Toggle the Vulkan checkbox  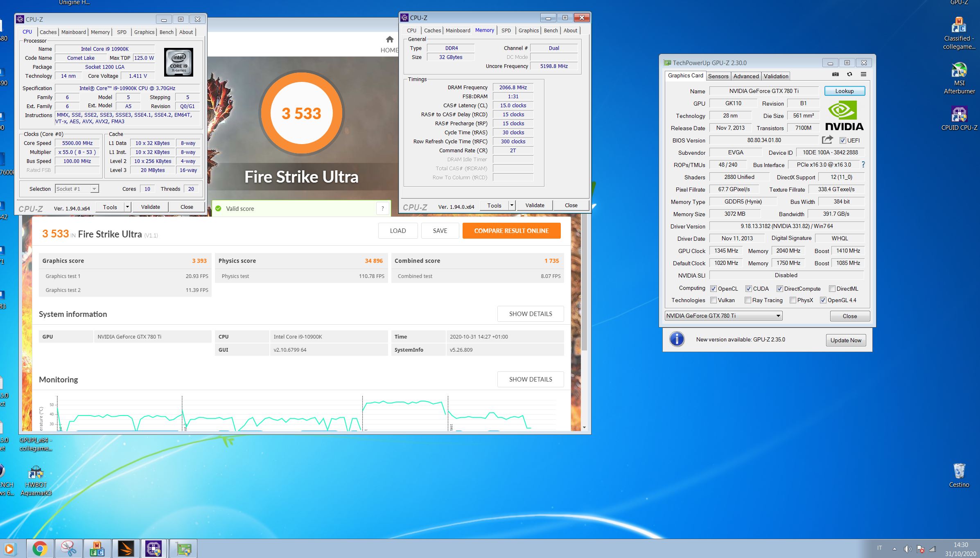click(x=714, y=300)
